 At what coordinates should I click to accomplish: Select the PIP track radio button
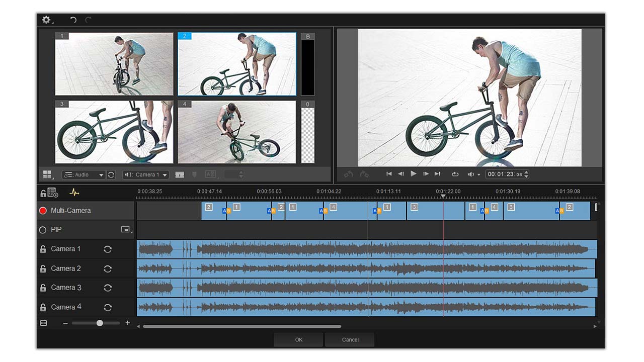click(x=44, y=230)
